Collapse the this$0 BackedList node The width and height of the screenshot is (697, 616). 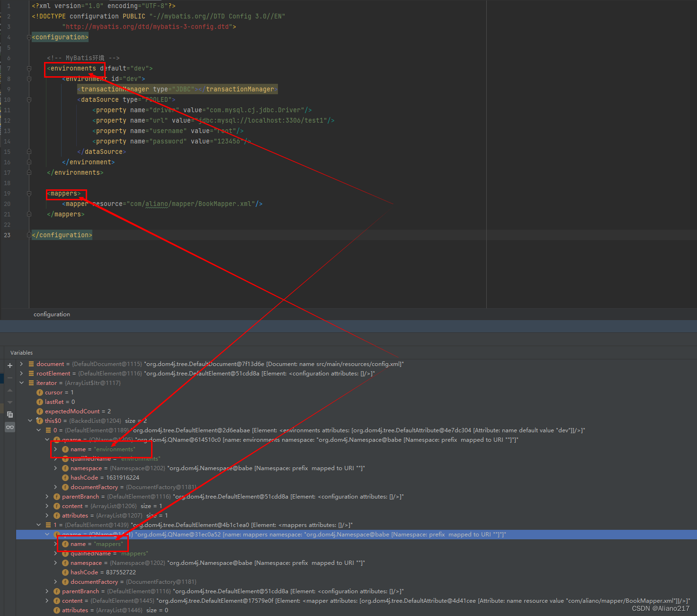pos(30,421)
